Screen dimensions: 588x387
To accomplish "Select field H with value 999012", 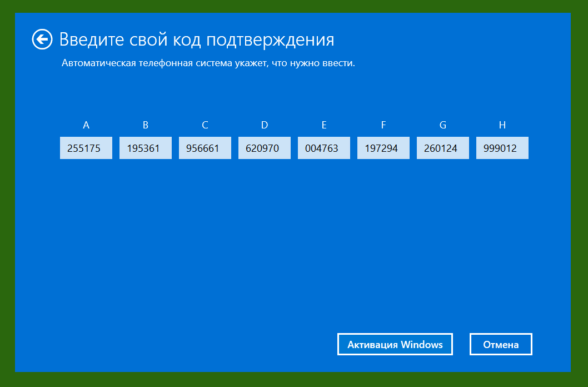I will pyautogui.click(x=502, y=148).
